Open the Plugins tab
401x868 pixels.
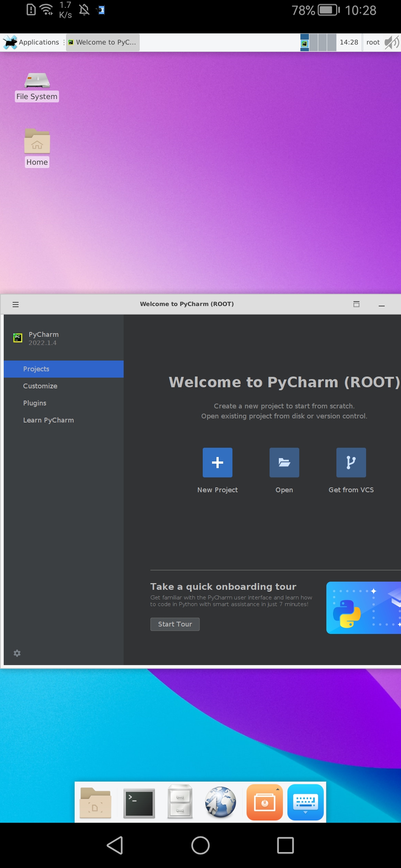(x=63, y=403)
